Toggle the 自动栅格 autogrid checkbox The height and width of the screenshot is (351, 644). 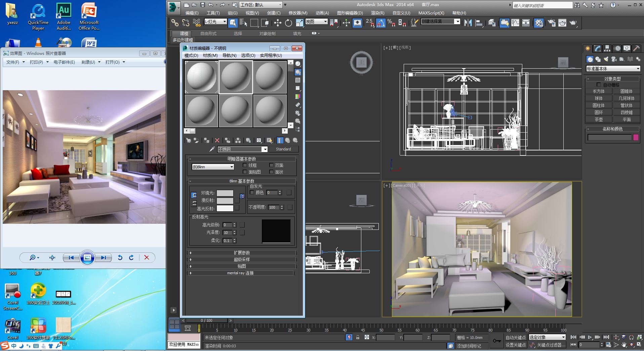[x=598, y=85]
